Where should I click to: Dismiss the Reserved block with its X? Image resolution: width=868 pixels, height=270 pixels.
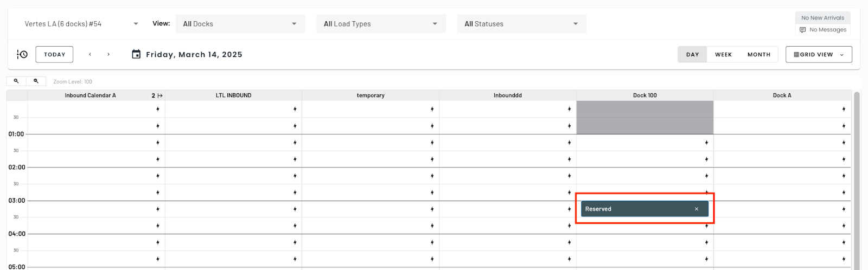point(697,209)
